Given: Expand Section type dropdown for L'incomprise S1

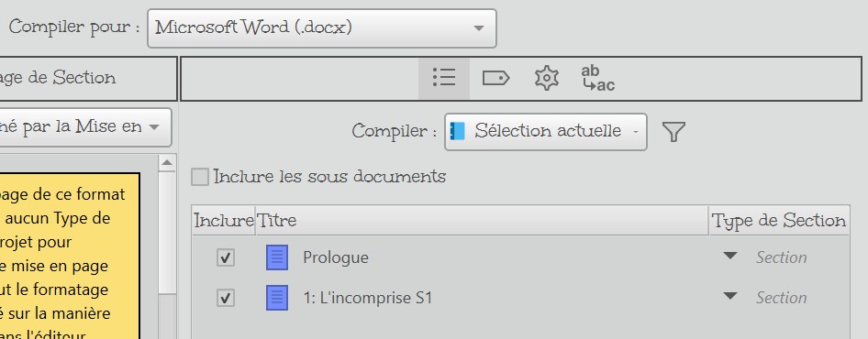Looking at the screenshot, I should [730, 297].
